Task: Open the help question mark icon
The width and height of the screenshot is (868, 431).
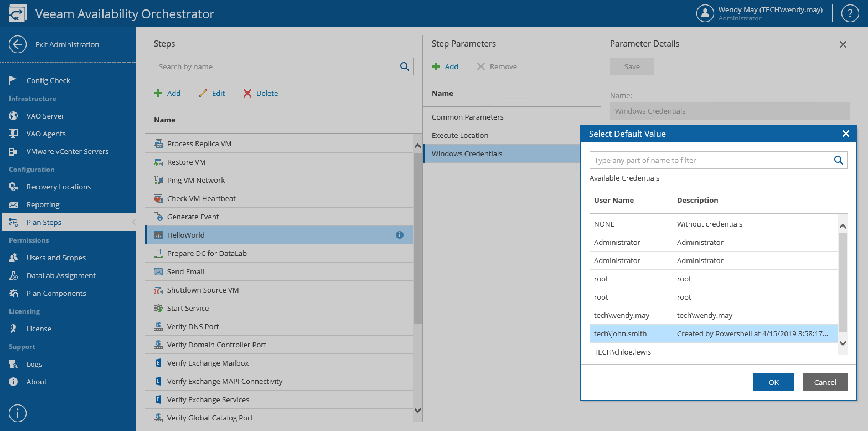Action: pos(850,14)
